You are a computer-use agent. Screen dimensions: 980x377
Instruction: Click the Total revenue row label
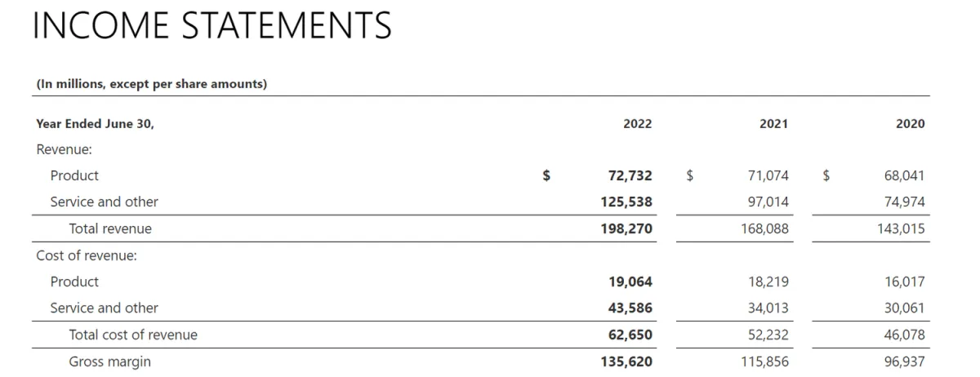(110, 228)
